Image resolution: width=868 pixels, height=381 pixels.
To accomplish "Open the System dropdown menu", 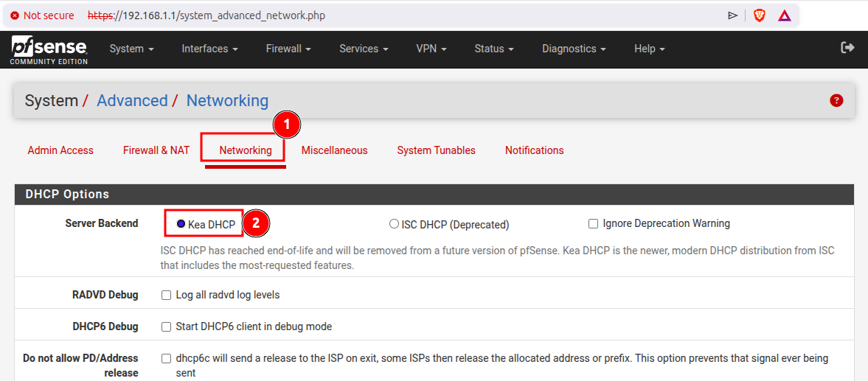I will tap(132, 49).
